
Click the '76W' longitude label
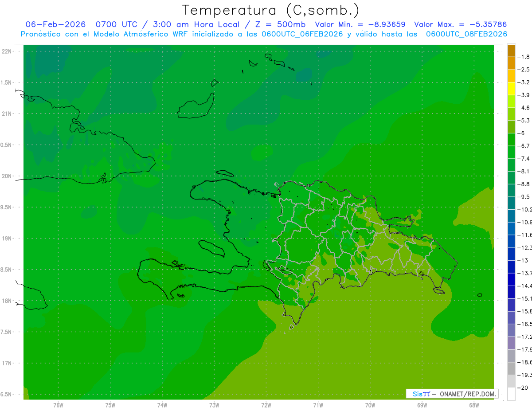point(58,405)
